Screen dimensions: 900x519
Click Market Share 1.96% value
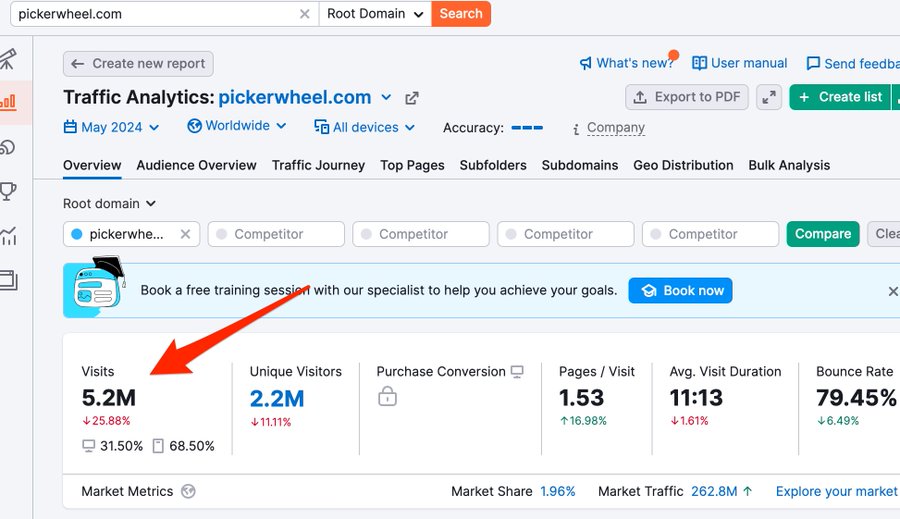pos(557,491)
